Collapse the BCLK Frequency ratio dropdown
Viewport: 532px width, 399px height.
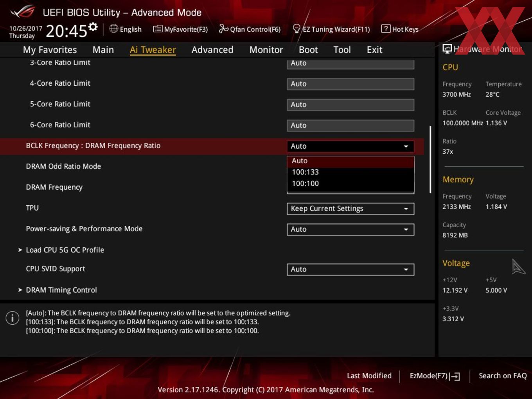350,146
